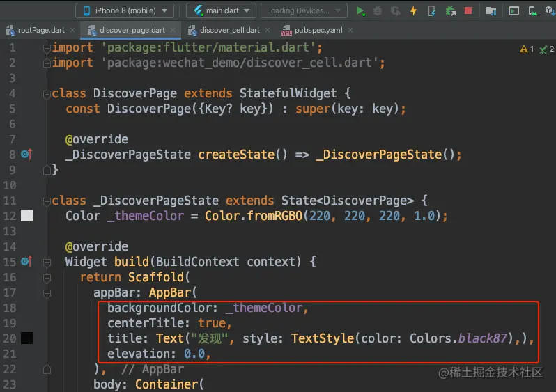Open the Run Anything window icon

pyautogui.click(x=513, y=10)
